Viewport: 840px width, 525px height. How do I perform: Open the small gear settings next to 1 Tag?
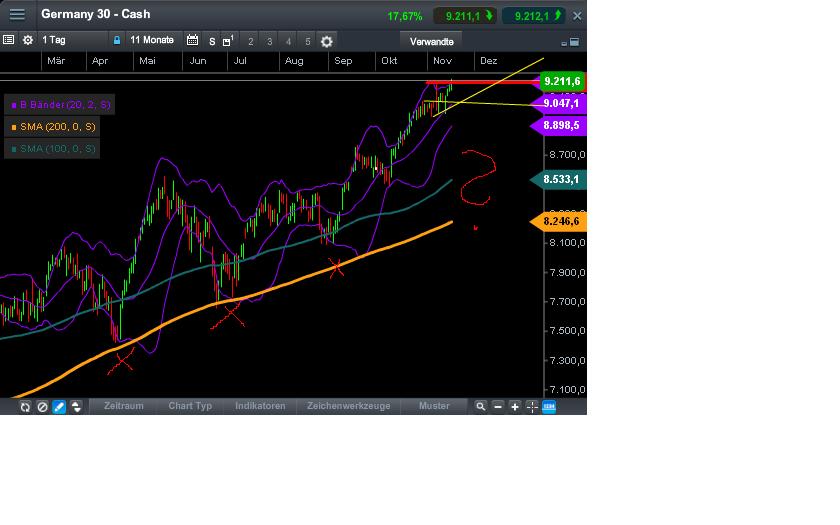pos(27,40)
